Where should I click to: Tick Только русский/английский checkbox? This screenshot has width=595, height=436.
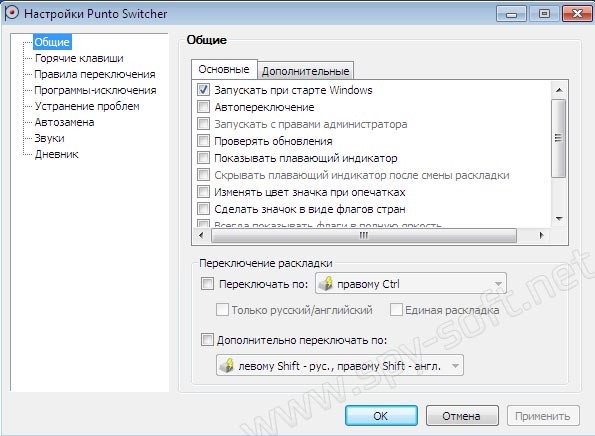coord(222,310)
